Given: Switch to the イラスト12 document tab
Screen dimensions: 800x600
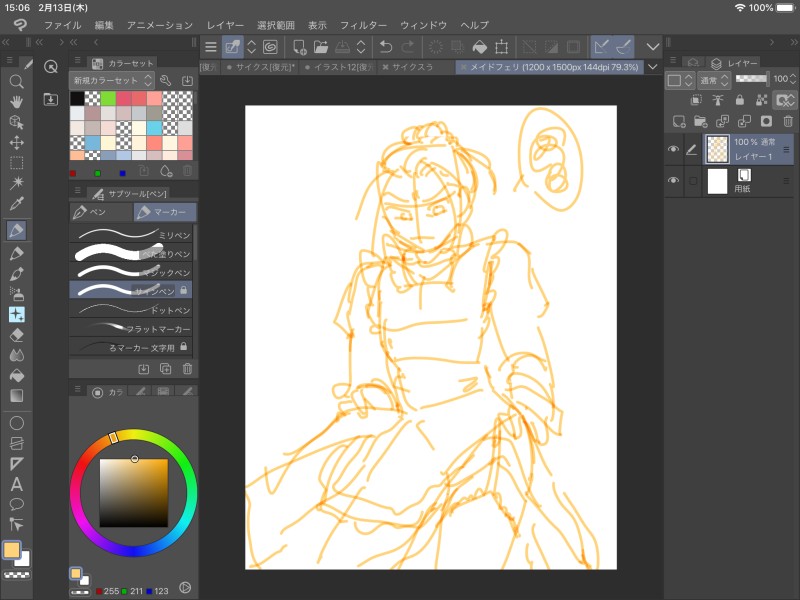Looking at the screenshot, I should 339,67.
